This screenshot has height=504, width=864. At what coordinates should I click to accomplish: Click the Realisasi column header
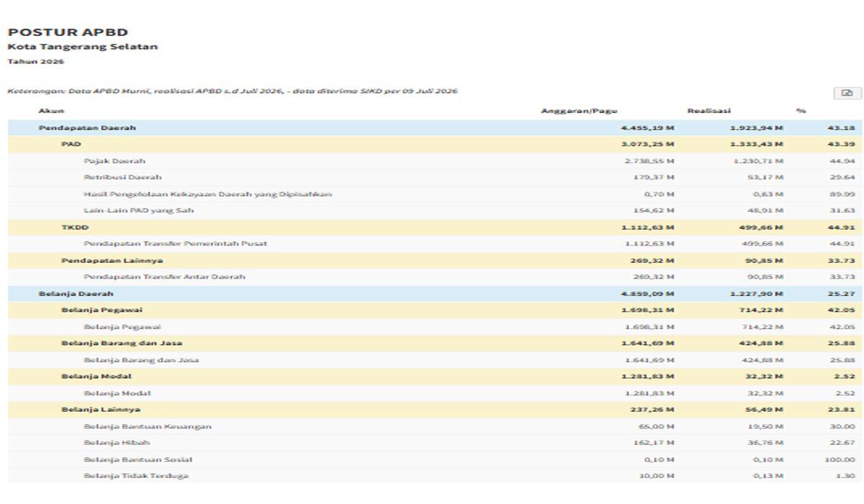point(709,111)
